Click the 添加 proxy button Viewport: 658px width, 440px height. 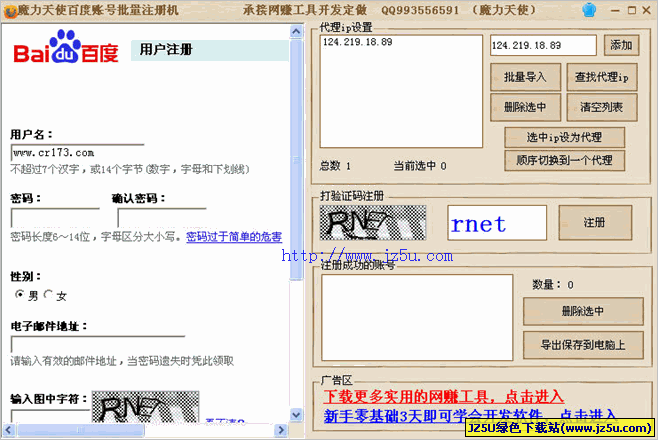pos(621,45)
